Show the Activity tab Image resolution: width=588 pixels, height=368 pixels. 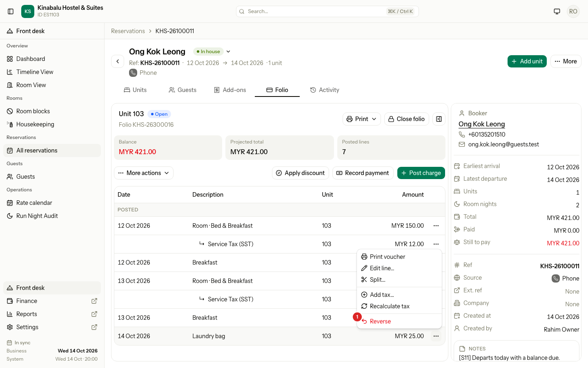[x=325, y=90]
